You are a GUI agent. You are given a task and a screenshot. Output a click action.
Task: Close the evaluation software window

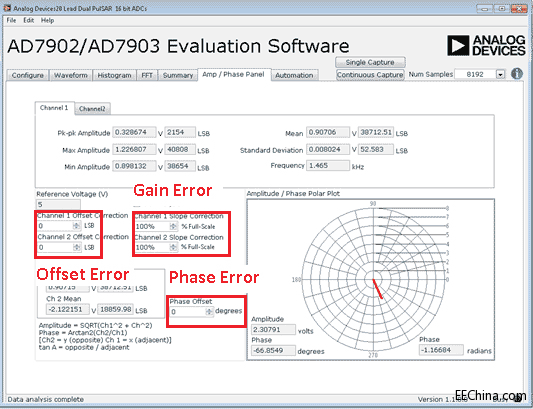(519, 8)
